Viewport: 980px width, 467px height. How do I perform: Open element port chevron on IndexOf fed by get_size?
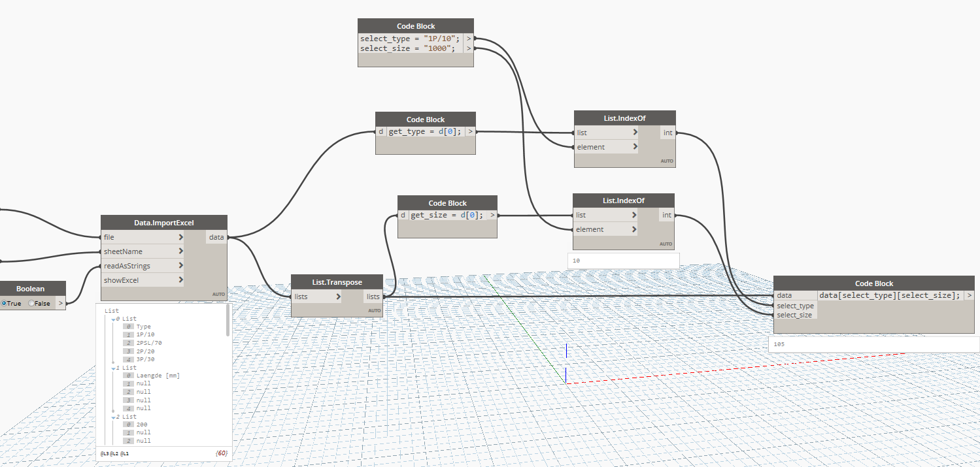coord(634,229)
